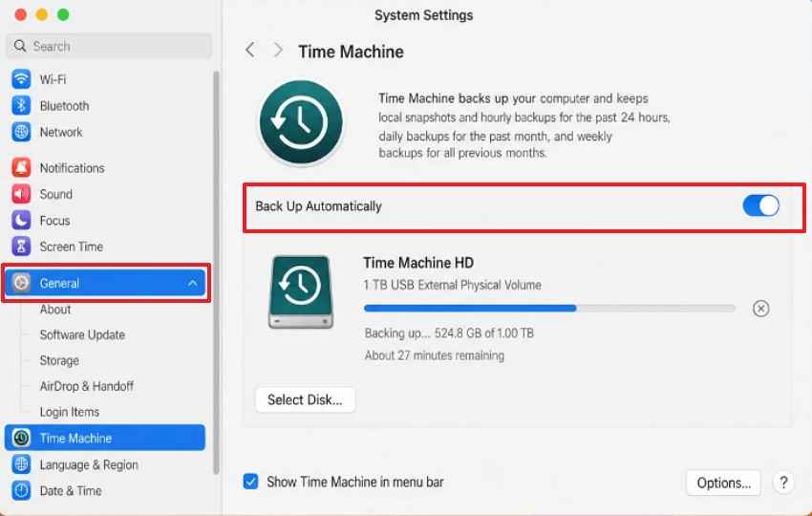Cancel the backup with the X icon

click(x=760, y=309)
